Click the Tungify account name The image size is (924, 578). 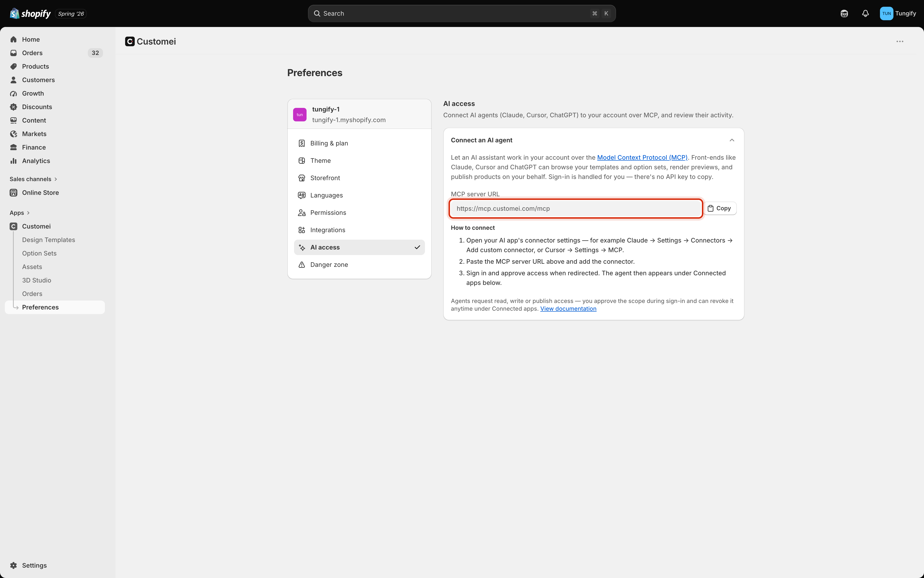pos(905,13)
